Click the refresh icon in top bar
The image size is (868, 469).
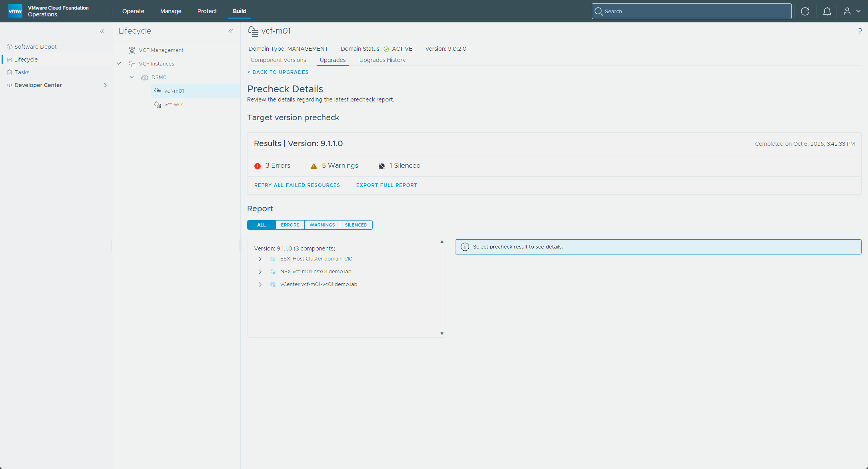coord(805,11)
